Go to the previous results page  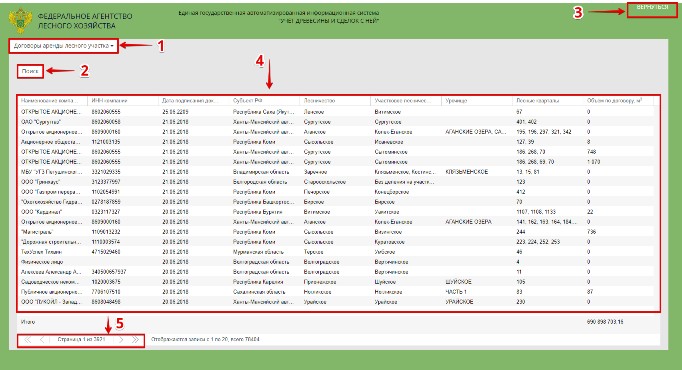[42, 340]
